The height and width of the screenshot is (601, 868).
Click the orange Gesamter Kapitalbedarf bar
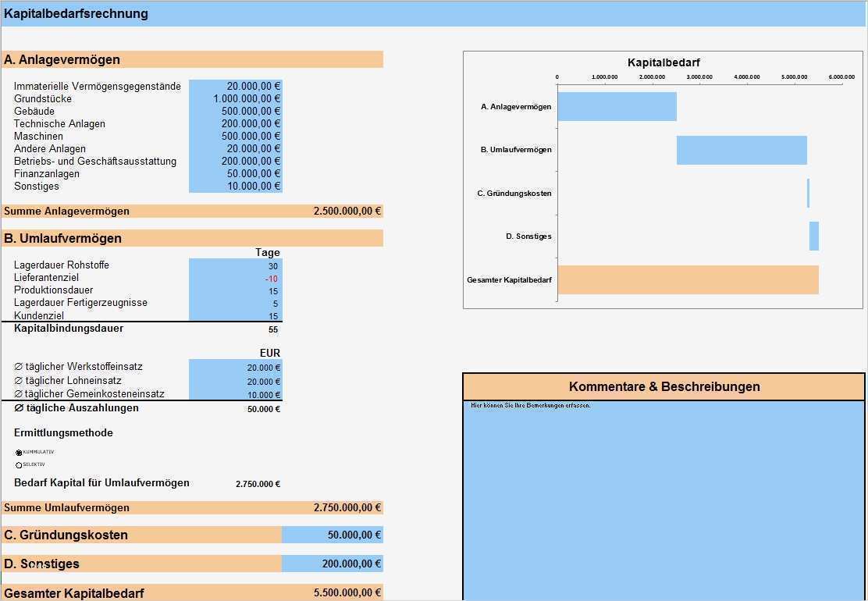pos(690,280)
